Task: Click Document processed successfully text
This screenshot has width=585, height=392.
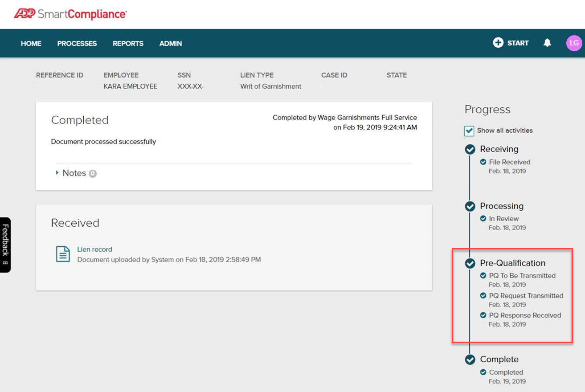Action: [x=103, y=142]
